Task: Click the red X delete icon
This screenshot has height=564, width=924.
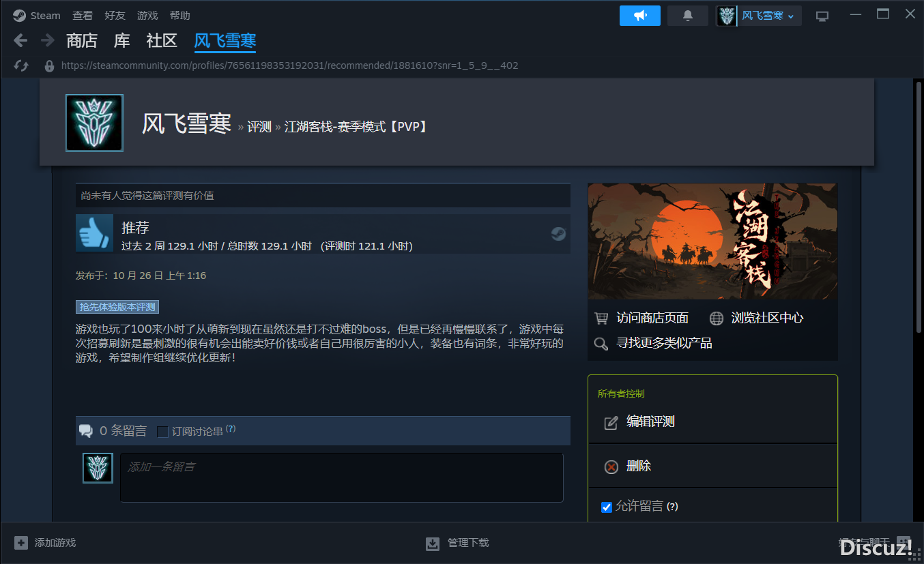Action: (611, 467)
